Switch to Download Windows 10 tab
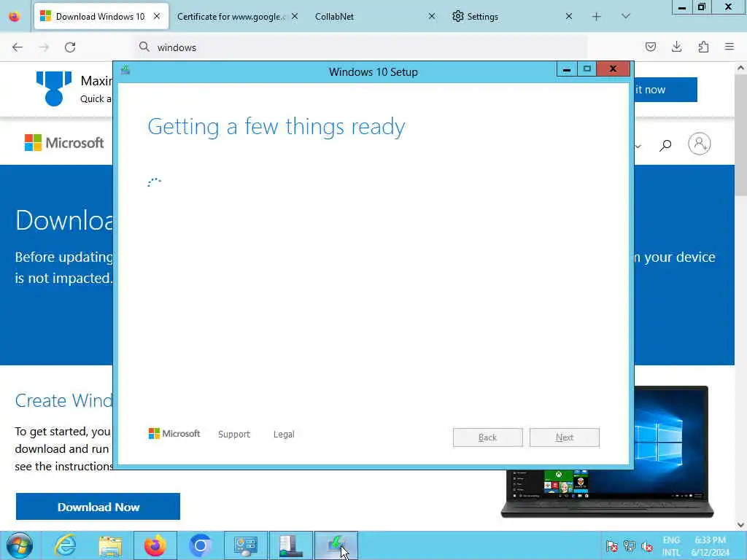747x560 pixels. coord(101,17)
